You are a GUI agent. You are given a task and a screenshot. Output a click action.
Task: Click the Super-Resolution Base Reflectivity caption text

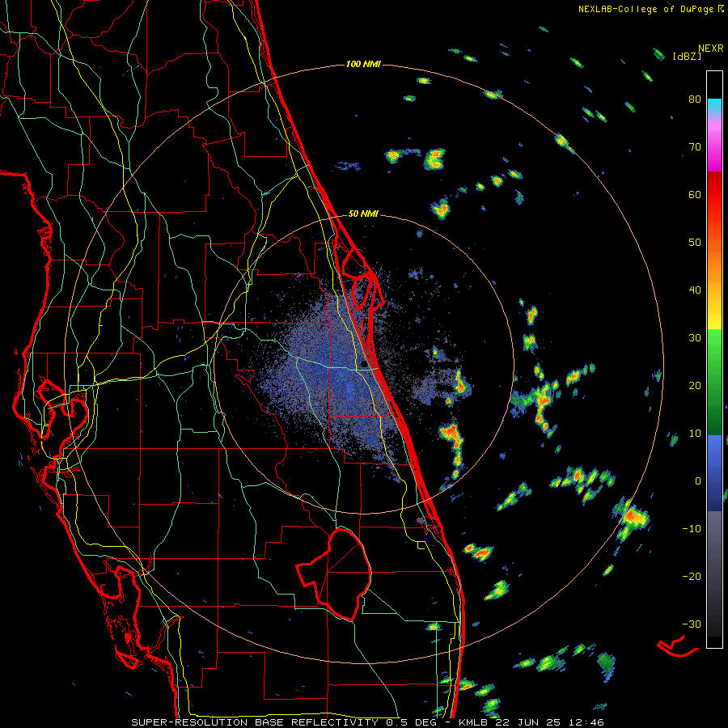(x=286, y=722)
